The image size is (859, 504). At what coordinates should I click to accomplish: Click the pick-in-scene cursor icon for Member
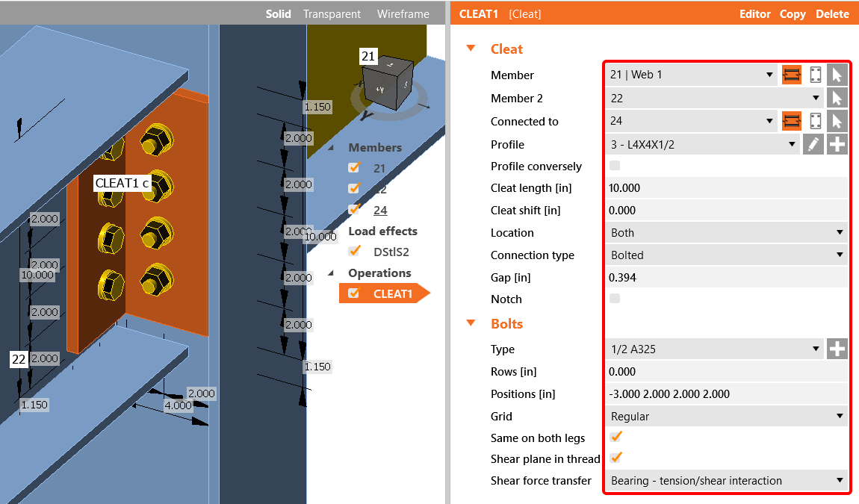[837, 75]
